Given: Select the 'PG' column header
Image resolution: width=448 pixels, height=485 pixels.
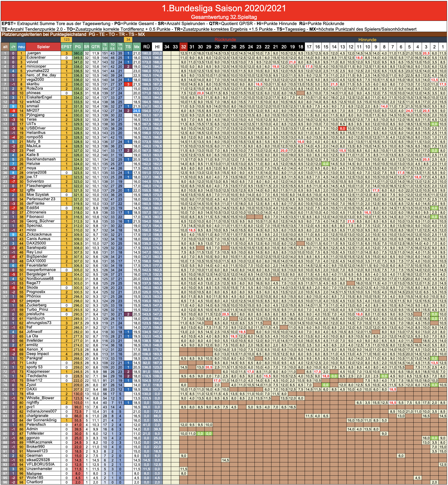Looking at the screenshot, I should [x=78, y=47].
